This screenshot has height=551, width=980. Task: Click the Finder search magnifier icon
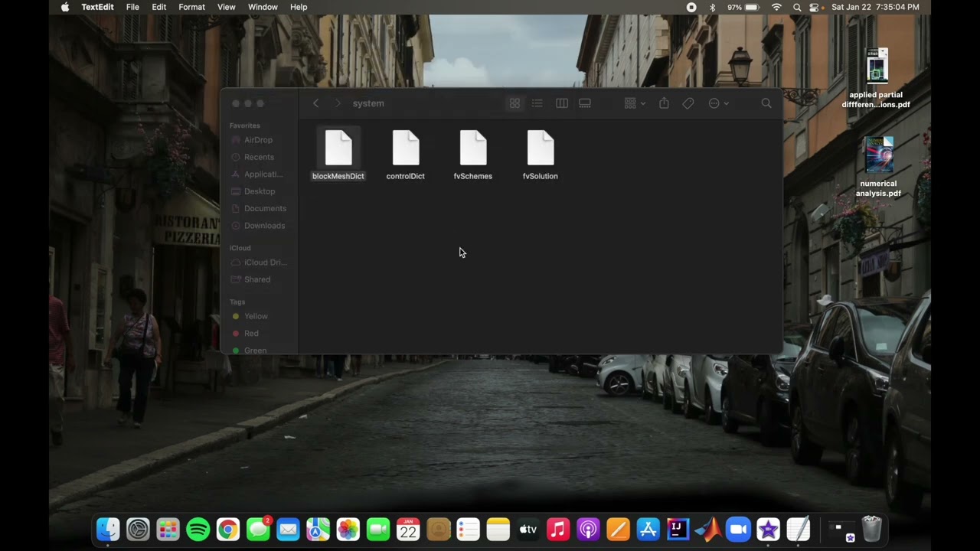(766, 103)
